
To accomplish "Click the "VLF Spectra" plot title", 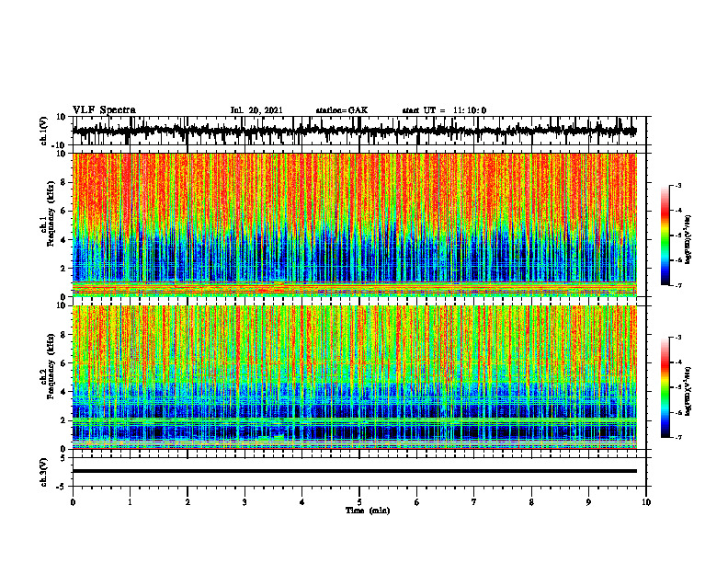I will tap(104, 110).
